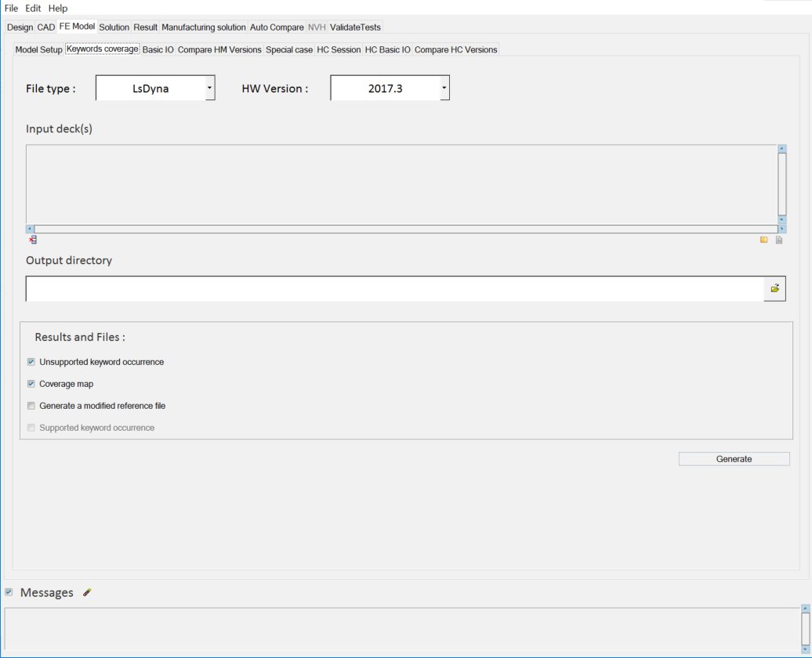This screenshot has height=658, width=812.
Task: Switch to the Design tab
Action: tap(20, 27)
